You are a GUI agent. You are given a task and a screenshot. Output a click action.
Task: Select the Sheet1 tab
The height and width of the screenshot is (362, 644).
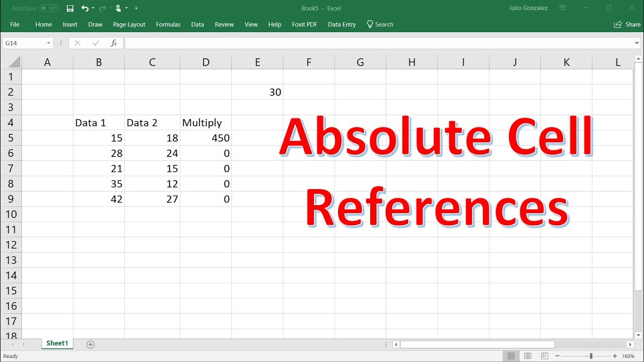[x=57, y=343]
